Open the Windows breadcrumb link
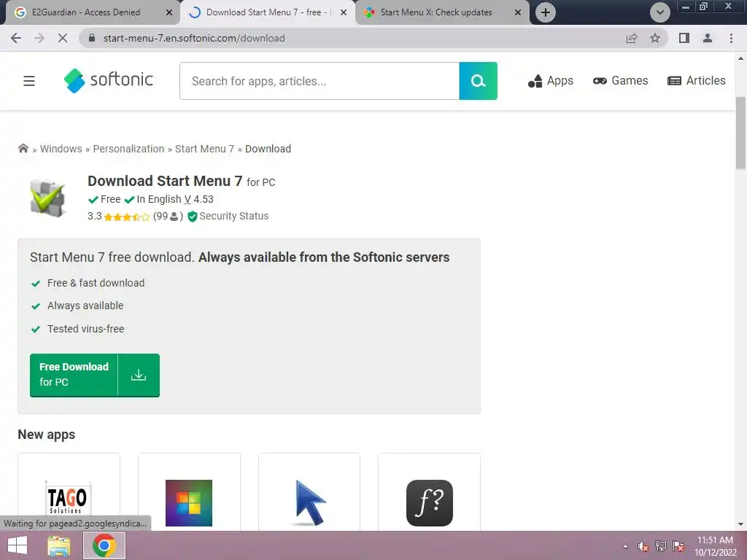The width and height of the screenshot is (747, 560). [x=61, y=149]
